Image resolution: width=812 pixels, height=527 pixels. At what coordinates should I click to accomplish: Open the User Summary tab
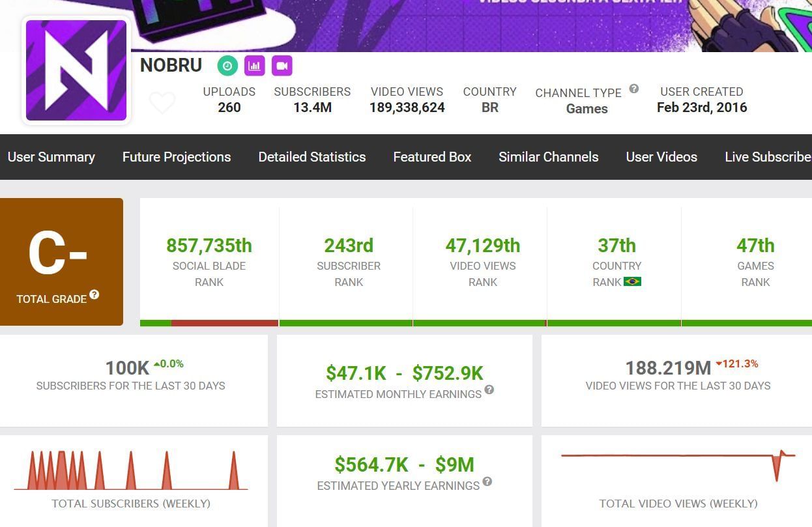point(51,157)
